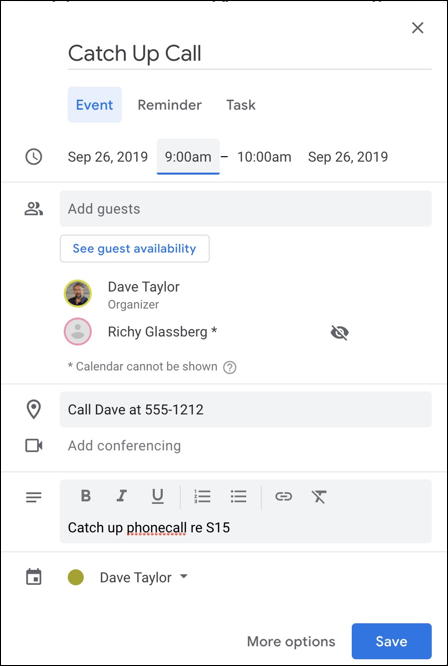Open the 9:00am start time picker
The width and height of the screenshot is (448, 666).
tap(188, 157)
